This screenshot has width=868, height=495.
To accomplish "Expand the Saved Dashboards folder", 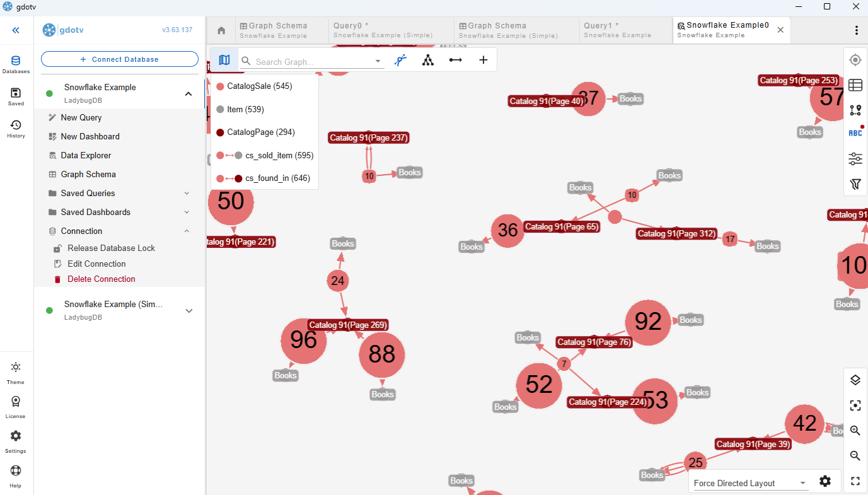I will click(x=187, y=212).
